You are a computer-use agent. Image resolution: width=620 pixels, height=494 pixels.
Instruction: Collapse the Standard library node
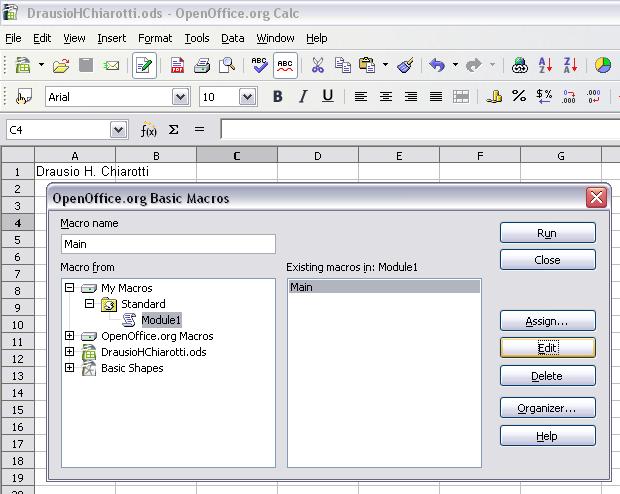pos(90,304)
